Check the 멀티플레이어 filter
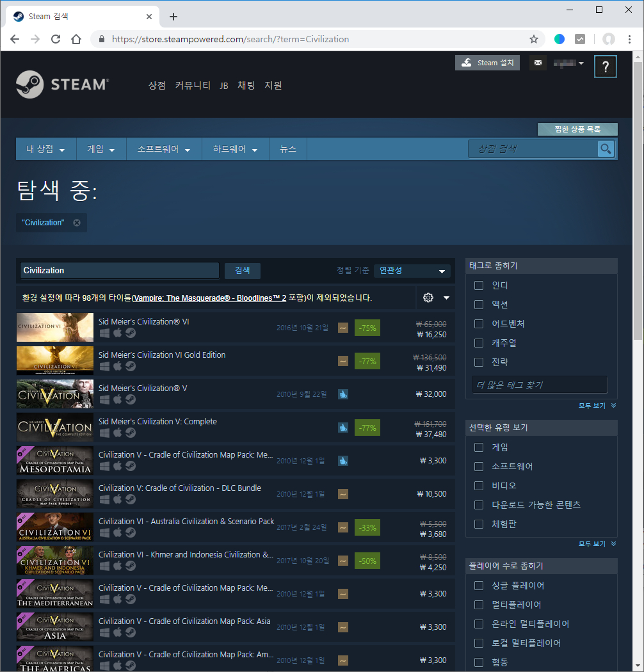The width and height of the screenshot is (644, 672). pos(479,605)
